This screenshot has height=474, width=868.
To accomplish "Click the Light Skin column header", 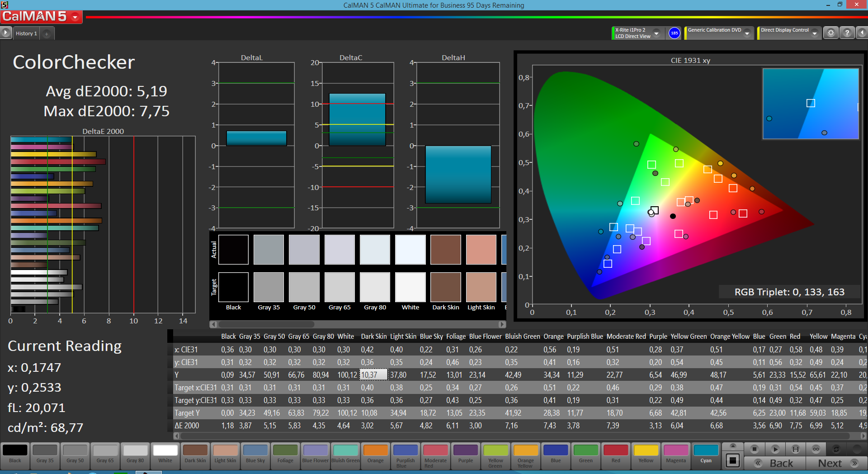I will (x=403, y=337).
